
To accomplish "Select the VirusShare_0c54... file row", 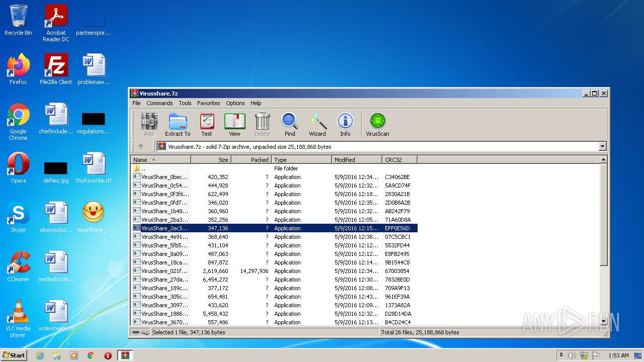I will (274, 186).
